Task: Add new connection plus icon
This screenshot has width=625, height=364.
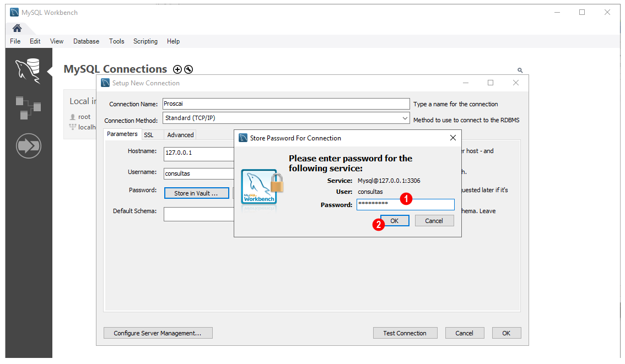Action: [x=177, y=69]
